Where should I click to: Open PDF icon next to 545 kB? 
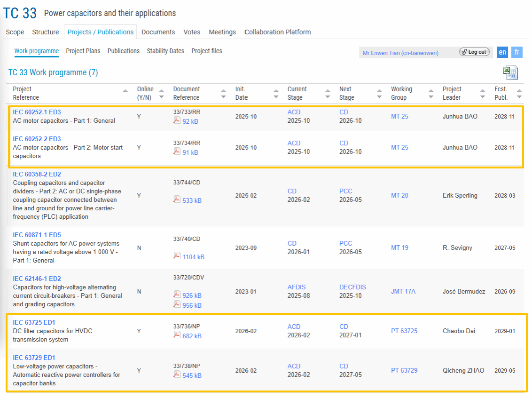point(177,375)
